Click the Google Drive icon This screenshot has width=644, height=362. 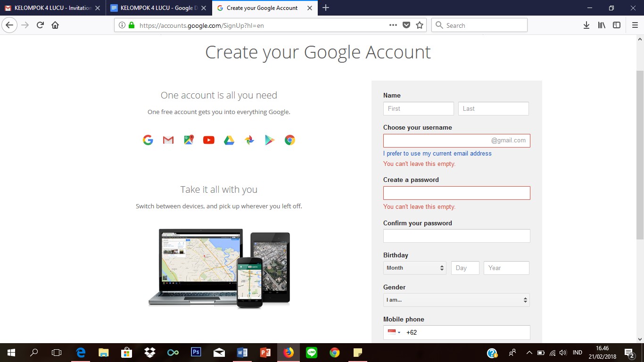[x=229, y=140]
